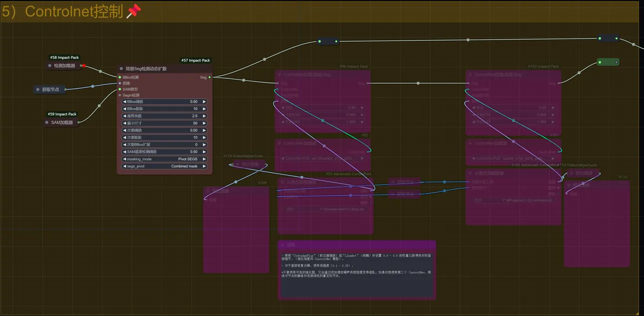Click the 图像 input port on node #57
Image resolution: width=644 pixels, height=316 pixels.
[120, 83]
